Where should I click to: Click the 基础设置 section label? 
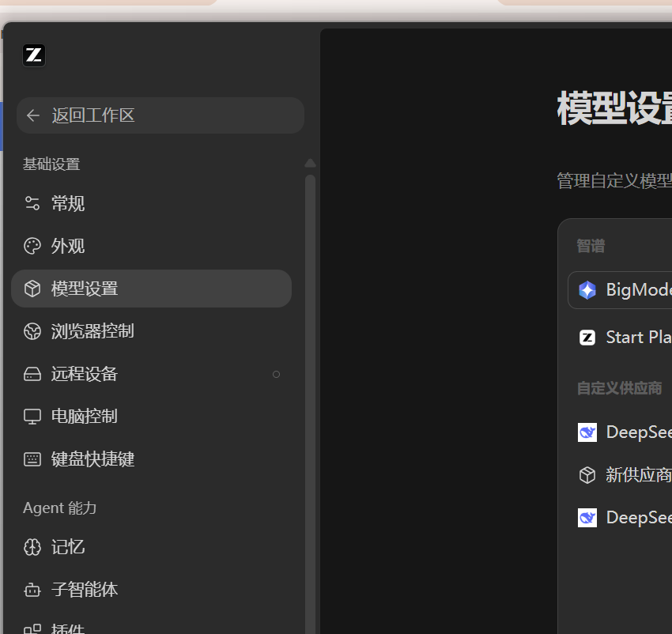click(x=51, y=164)
